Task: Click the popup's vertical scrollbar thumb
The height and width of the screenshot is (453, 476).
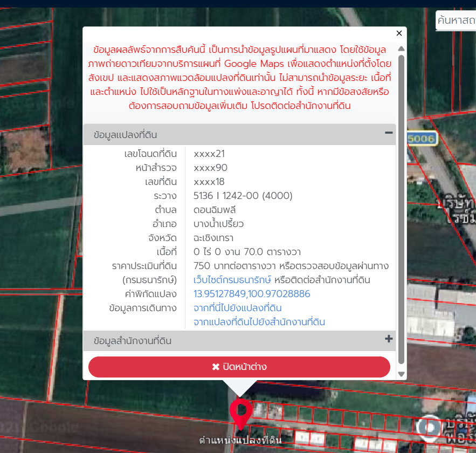Action: (401, 209)
